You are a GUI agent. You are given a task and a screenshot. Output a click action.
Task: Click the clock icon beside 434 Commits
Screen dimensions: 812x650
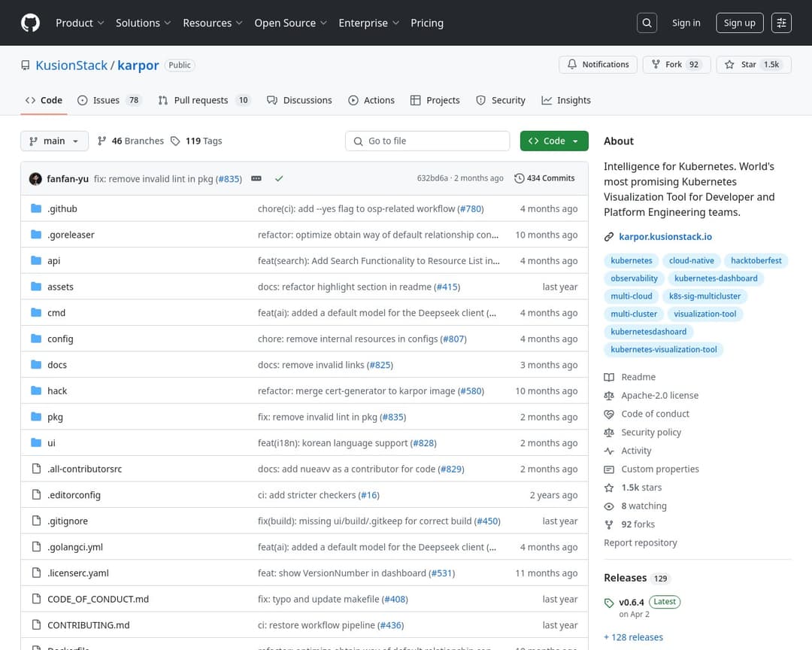(x=519, y=178)
